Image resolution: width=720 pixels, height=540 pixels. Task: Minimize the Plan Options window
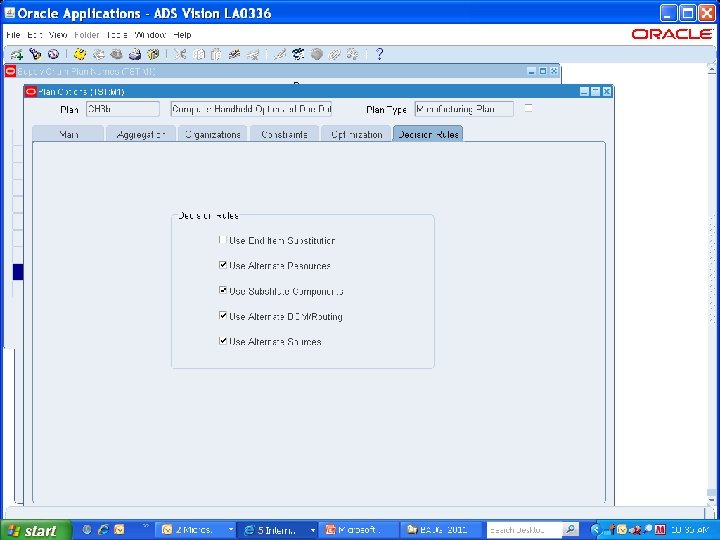[584, 91]
